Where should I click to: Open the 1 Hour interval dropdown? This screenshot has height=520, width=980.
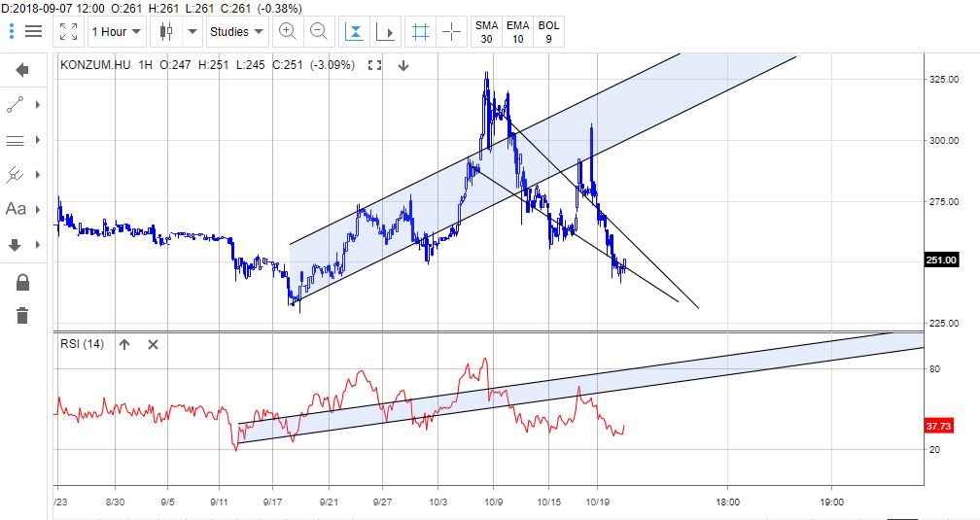coord(117,31)
